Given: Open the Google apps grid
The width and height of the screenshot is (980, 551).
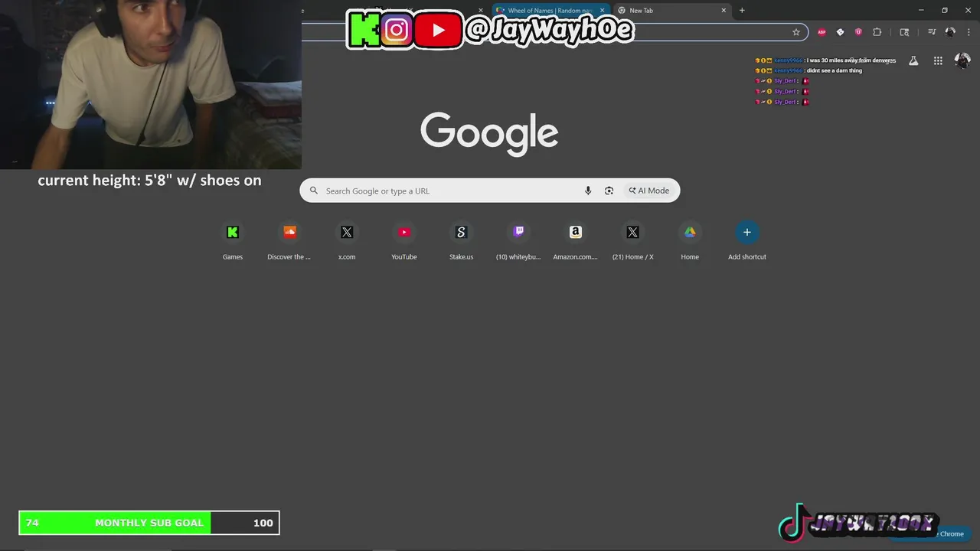Looking at the screenshot, I should [x=938, y=60].
